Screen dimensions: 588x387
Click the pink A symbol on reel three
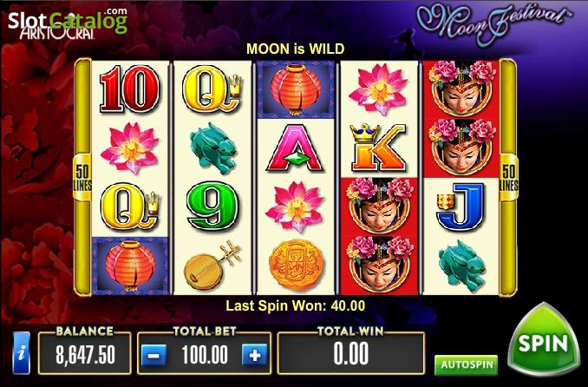pyautogui.click(x=295, y=148)
